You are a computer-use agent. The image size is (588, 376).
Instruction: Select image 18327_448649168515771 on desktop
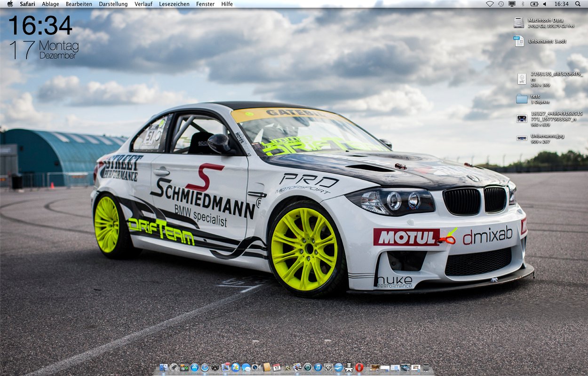coord(522,118)
